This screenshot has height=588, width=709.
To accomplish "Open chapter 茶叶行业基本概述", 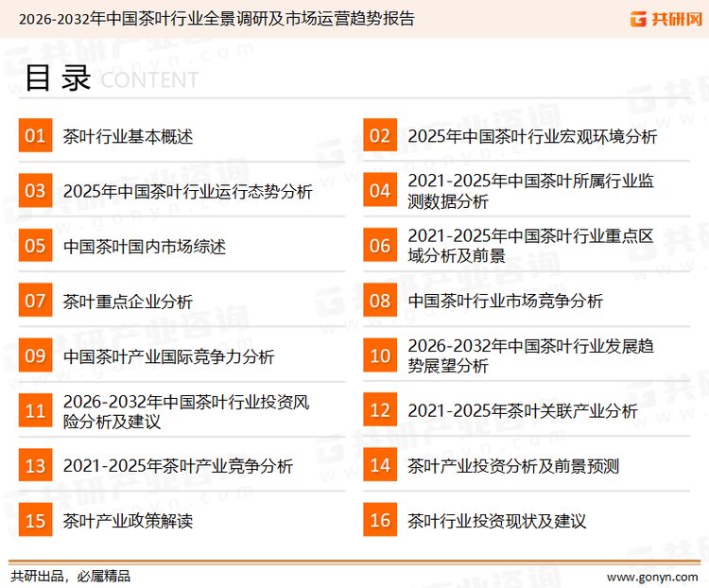I will (128, 137).
